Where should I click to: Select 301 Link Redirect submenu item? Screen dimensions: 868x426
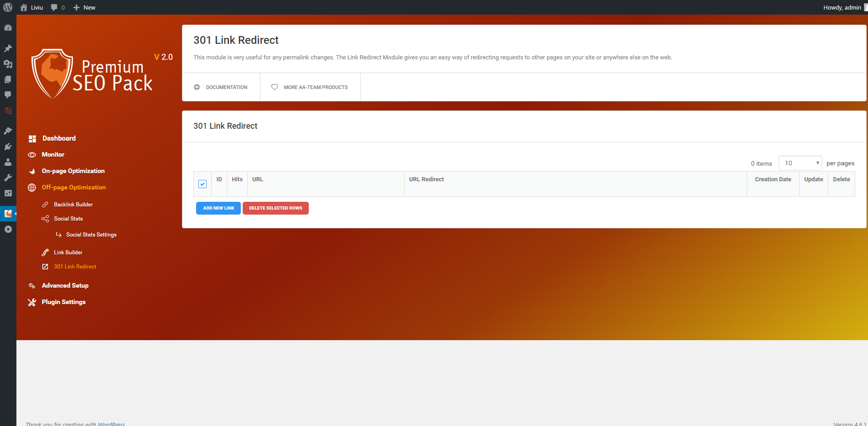click(x=75, y=267)
